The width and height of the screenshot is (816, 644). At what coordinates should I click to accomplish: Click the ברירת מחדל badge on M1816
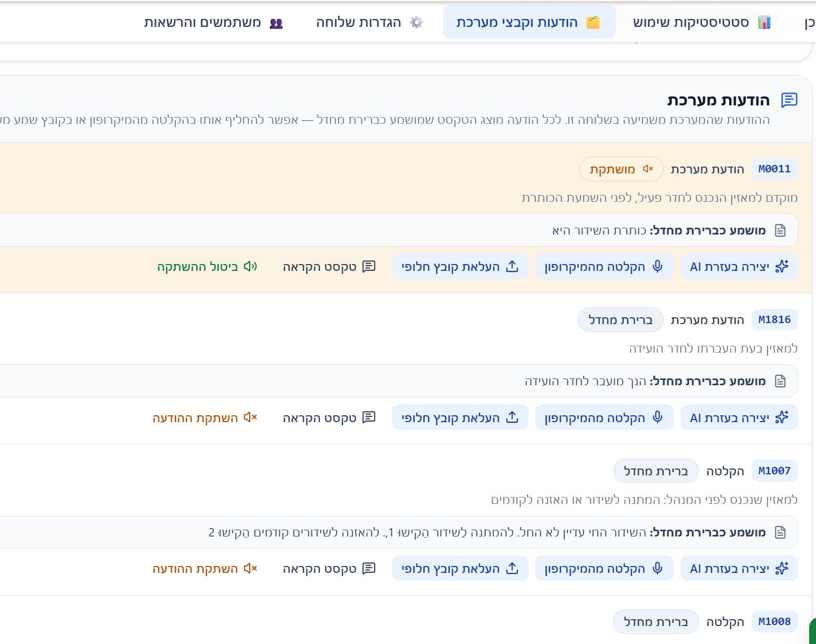coord(621,320)
